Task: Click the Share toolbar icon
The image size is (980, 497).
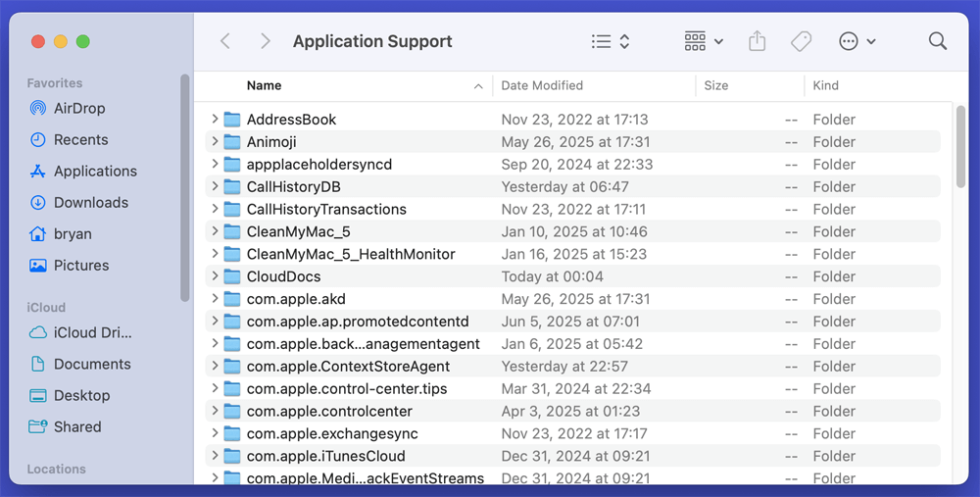Action: point(757,41)
